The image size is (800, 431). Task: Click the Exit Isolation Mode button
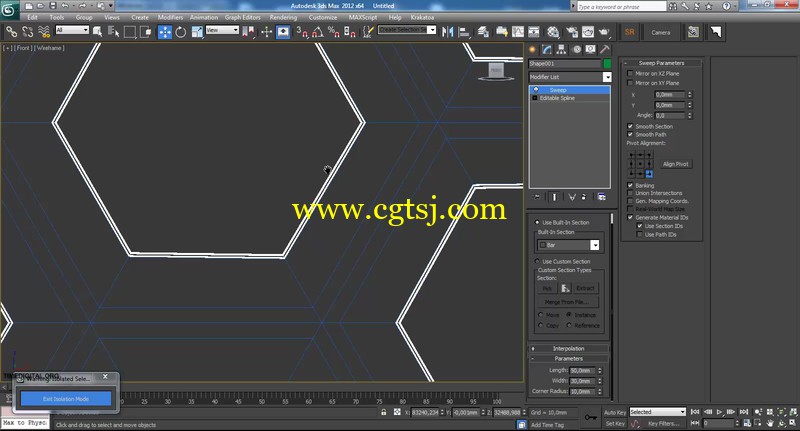(x=66, y=399)
